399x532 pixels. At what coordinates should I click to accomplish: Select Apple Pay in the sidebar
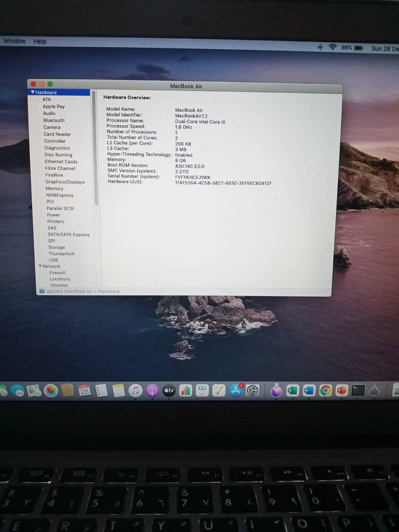[53, 106]
